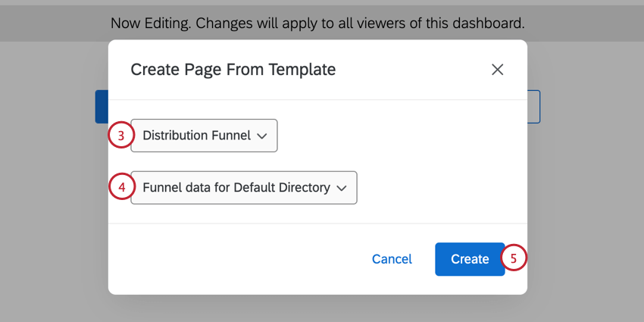The width and height of the screenshot is (644, 322).
Task: Click the red circled number 3 marker
Action: tap(120, 136)
